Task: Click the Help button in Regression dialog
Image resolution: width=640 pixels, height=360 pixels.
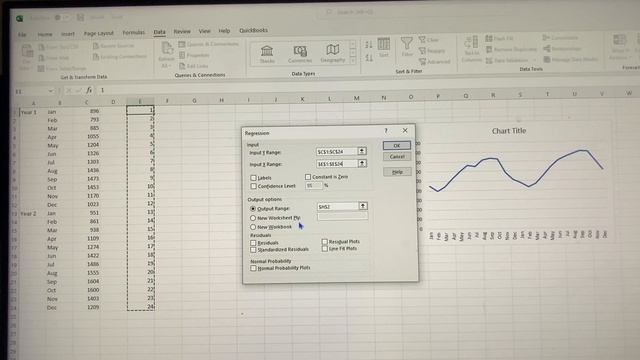Action: [x=397, y=172]
